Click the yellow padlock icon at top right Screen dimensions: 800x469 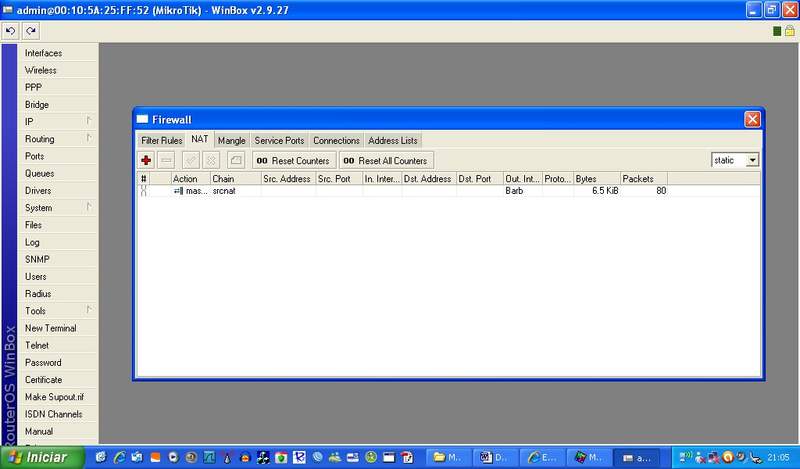(x=789, y=31)
